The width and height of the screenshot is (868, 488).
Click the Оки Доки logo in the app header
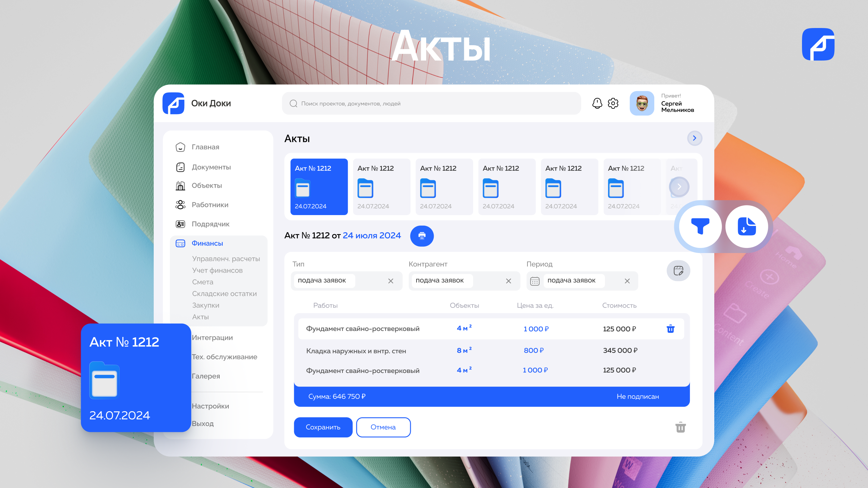coord(173,103)
